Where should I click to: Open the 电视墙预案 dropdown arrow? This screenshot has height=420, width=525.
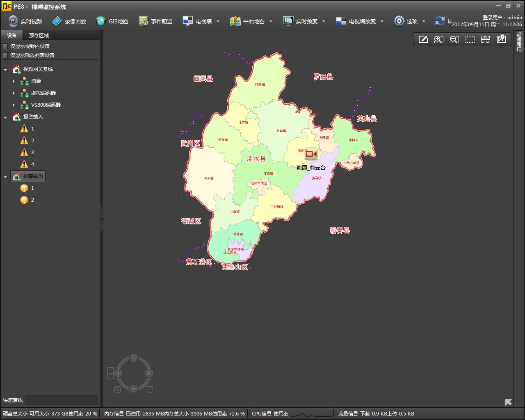pos(382,21)
